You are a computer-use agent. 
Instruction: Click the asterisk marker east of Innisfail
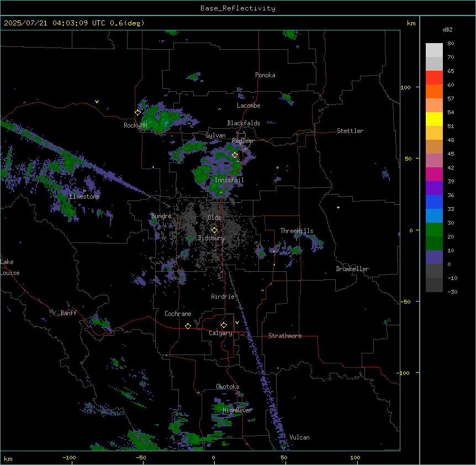(277, 167)
